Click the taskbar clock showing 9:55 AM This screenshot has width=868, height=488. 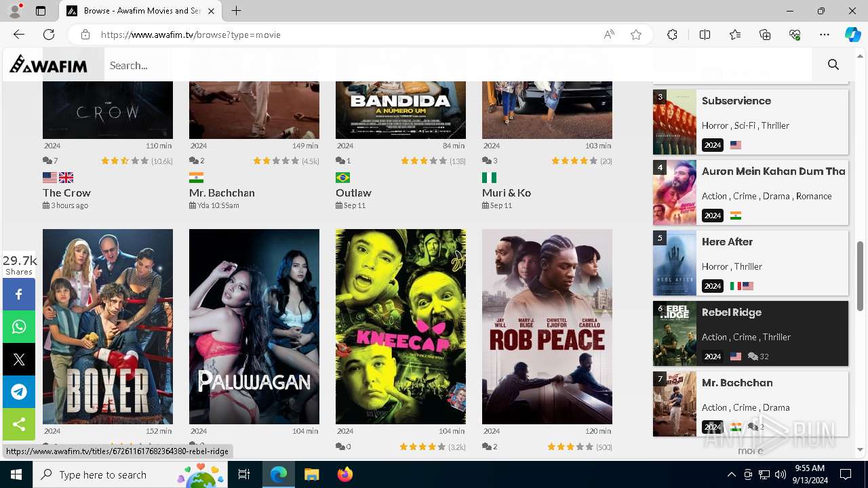click(809, 474)
